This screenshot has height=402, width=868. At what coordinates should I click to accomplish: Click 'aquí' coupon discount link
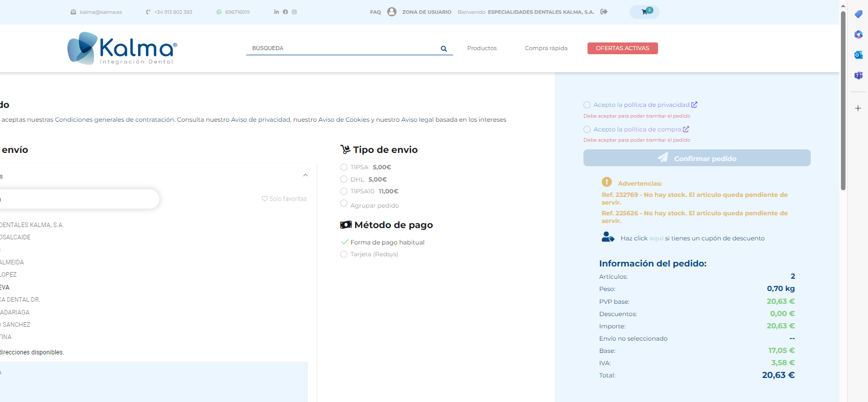[x=656, y=238]
